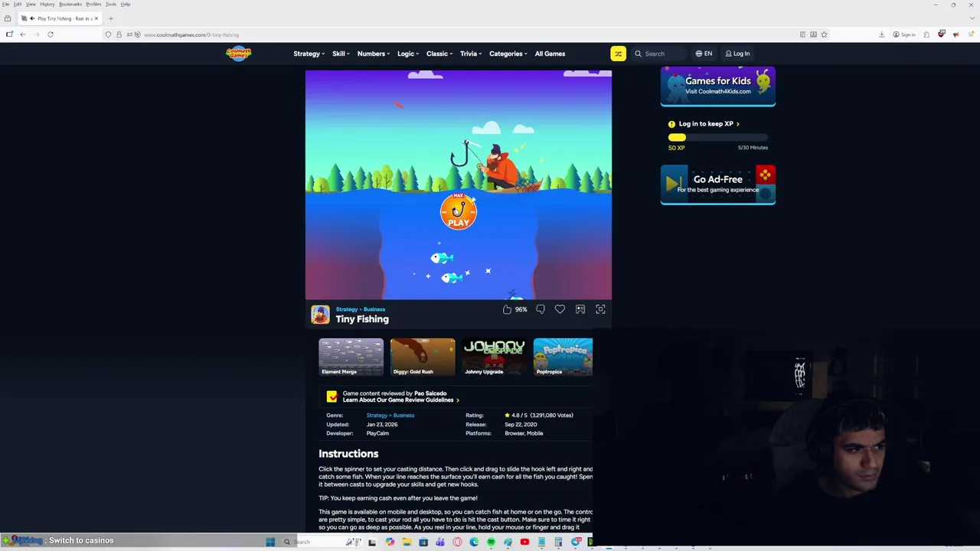
Task: Go back using browser back arrow
Action: [x=23, y=34]
